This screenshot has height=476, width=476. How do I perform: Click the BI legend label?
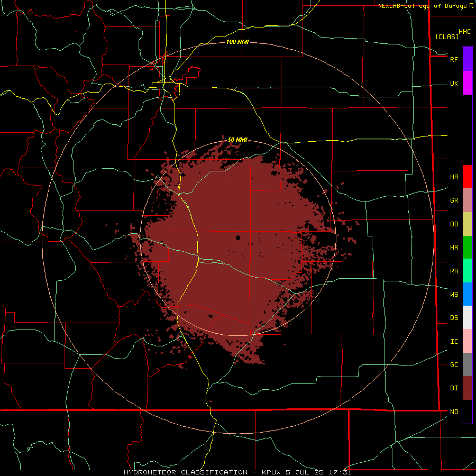tap(454, 388)
